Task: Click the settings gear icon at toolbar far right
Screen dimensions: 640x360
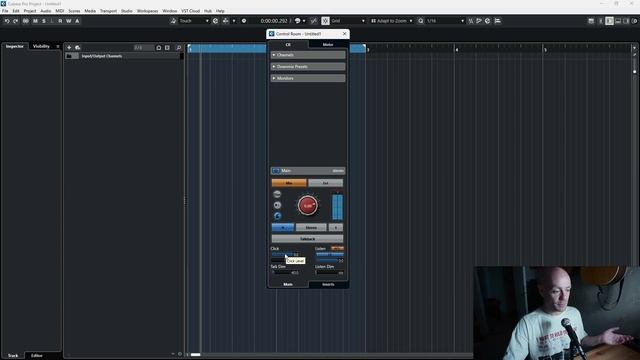Action: (635, 21)
